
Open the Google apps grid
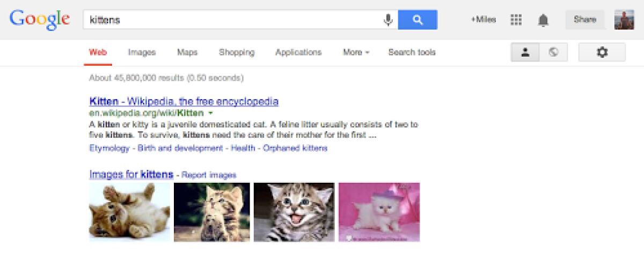coord(516,20)
